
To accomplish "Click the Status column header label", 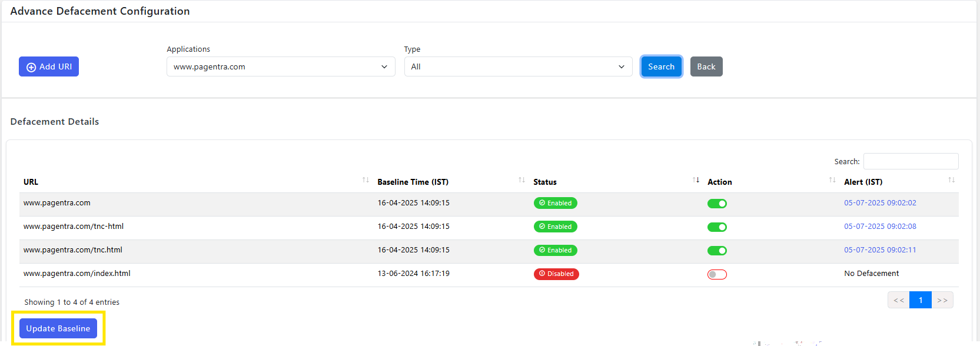I will pyautogui.click(x=545, y=182).
